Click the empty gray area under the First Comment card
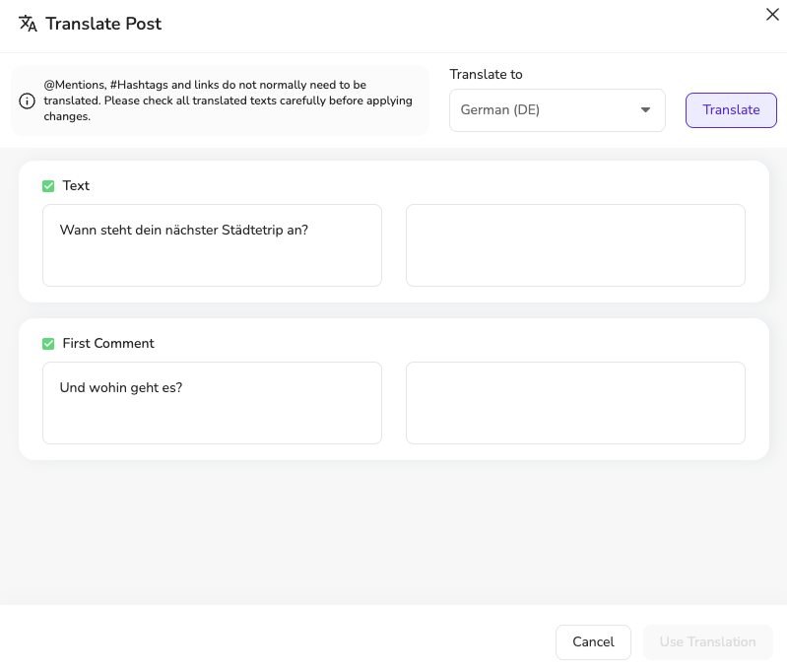Viewport: 787px width, 672px height. tap(394, 532)
